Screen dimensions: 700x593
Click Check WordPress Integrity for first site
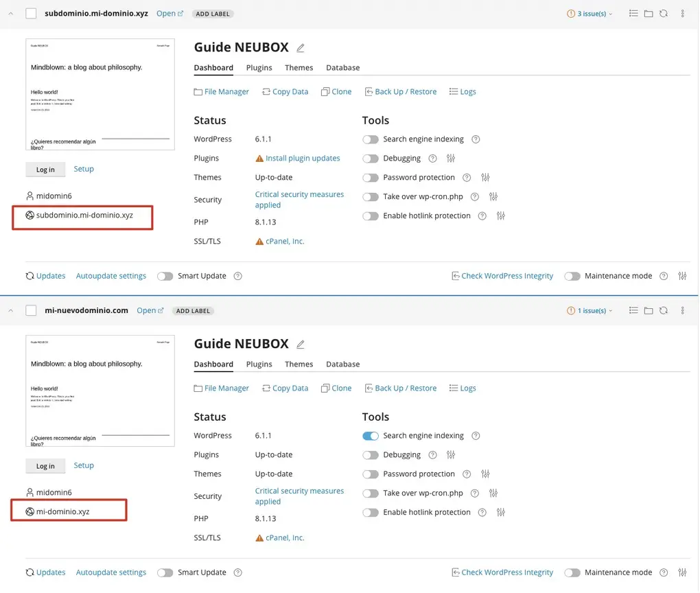(x=502, y=276)
